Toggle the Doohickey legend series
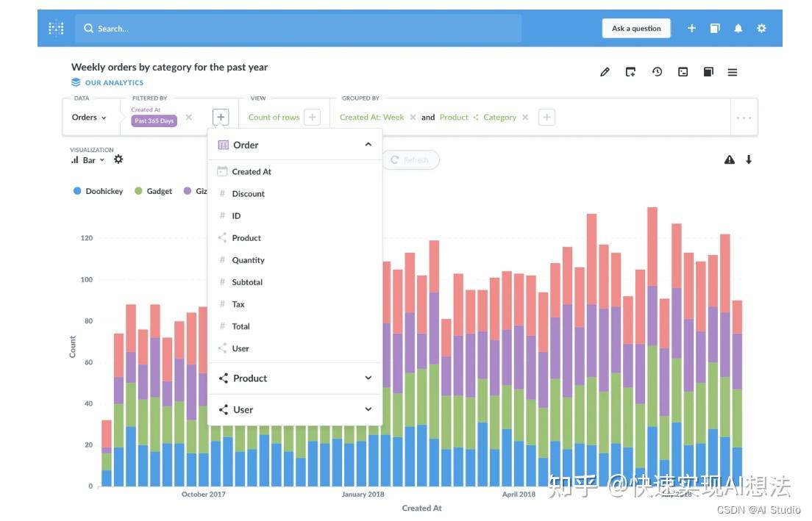Viewport: 812px width, 521px height. coord(99,191)
